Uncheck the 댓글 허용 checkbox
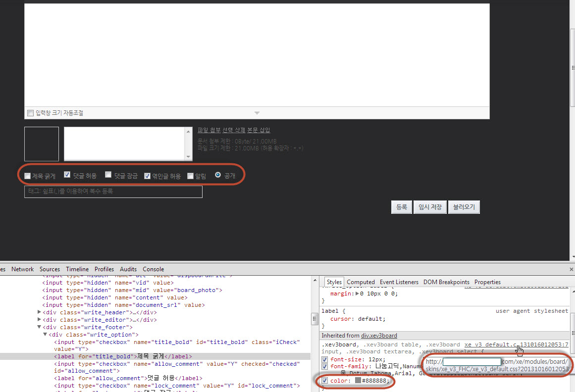Screen dimensions: 575x392 pyautogui.click(x=67, y=175)
